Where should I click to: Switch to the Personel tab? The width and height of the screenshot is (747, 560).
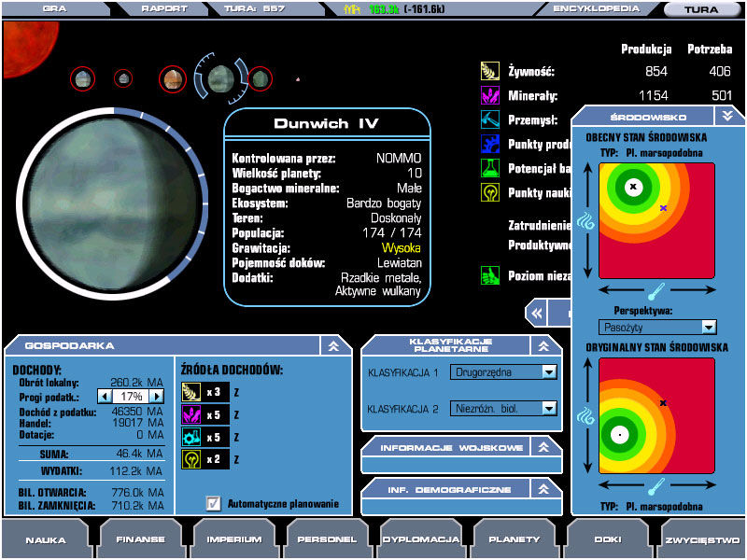328,539
